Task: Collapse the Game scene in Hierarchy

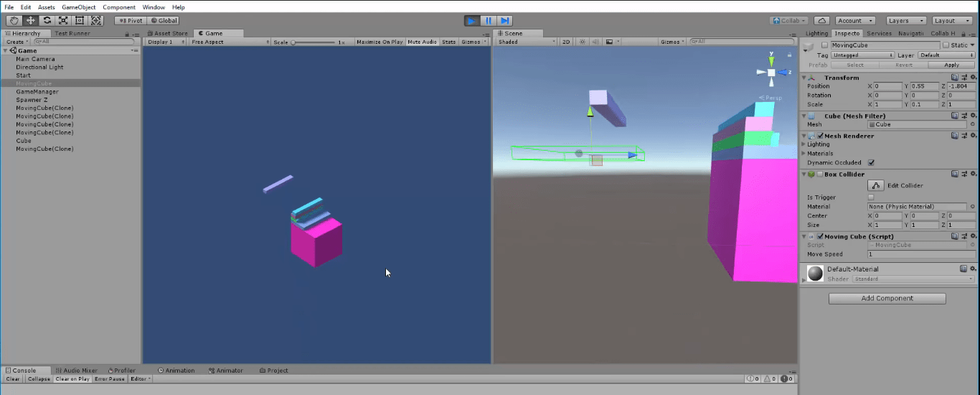Action: [6, 51]
